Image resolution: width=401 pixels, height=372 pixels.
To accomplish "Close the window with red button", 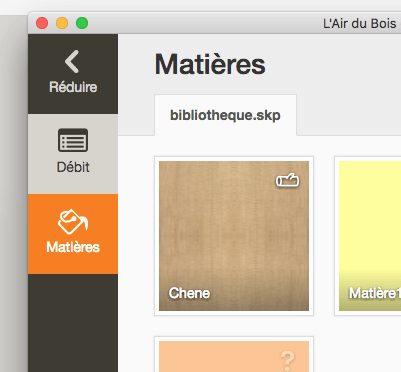I will pyautogui.click(x=42, y=23).
